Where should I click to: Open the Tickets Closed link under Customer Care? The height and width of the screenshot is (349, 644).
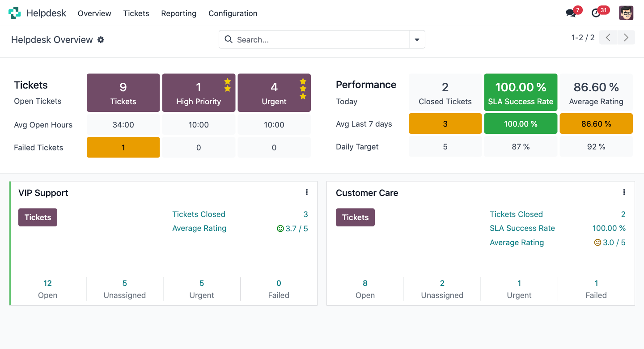pyautogui.click(x=516, y=214)
